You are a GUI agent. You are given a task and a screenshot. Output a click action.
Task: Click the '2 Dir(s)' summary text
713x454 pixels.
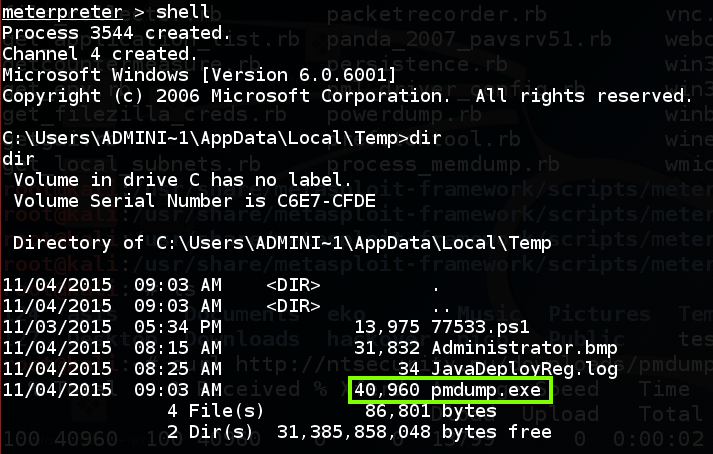[x=209, y=432]
